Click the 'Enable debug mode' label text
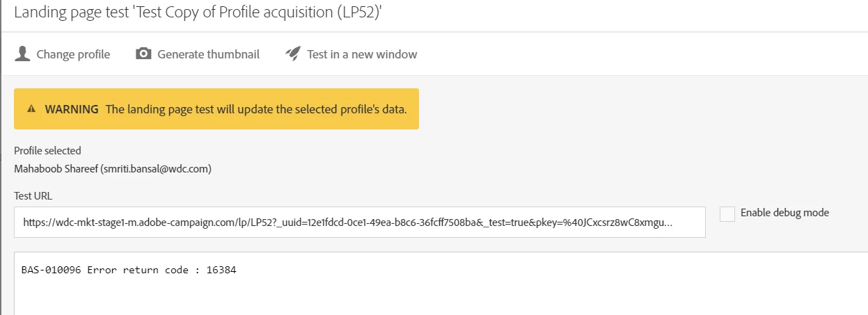868x315 pixels. pyautogui.click(x=784, y=213)
